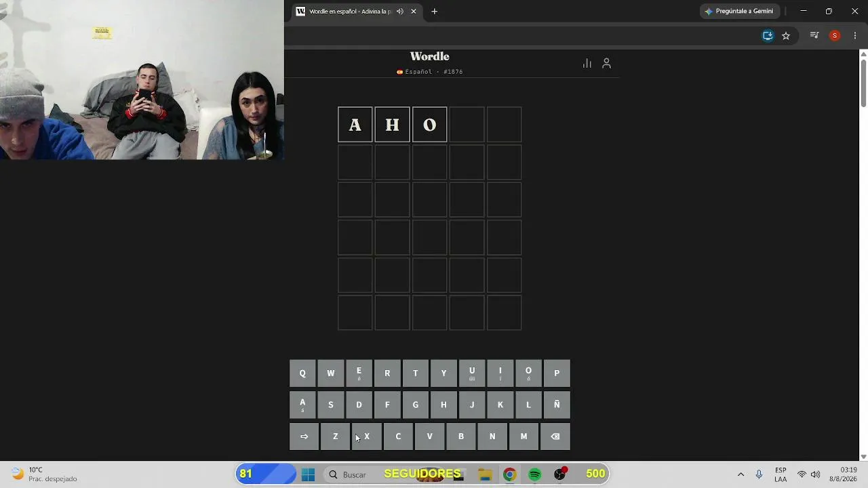Viewport: 868px width, 488px height.
Task: Tap the C key on the Wordle keyboard
Action: pyautogui.click(x=398, y=436)
